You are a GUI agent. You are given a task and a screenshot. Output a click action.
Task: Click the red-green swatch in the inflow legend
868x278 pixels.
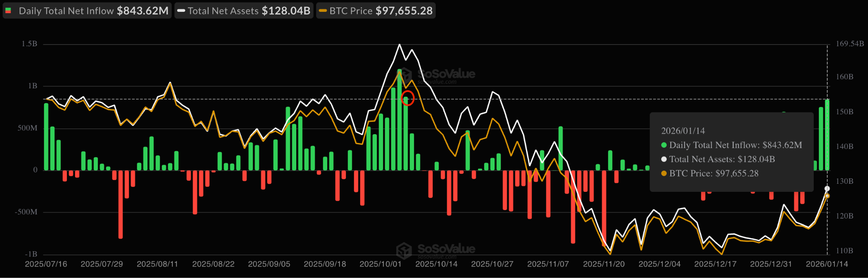tap(8, 11)
